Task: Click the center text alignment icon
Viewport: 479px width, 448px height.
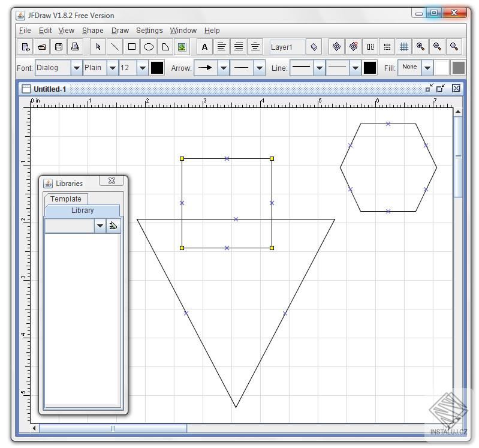Action: 255,47
